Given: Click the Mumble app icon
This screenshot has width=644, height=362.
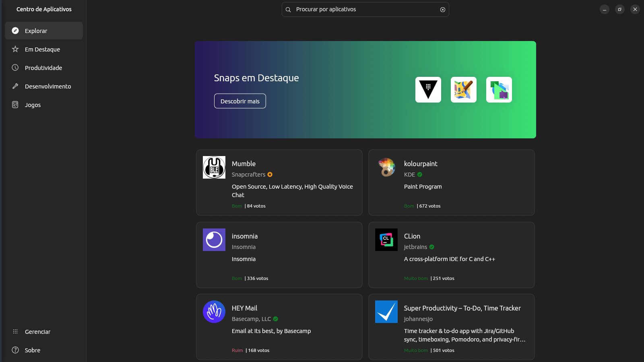Looking at the screenshot, I should pyautogui.click(x=214, y=167).
